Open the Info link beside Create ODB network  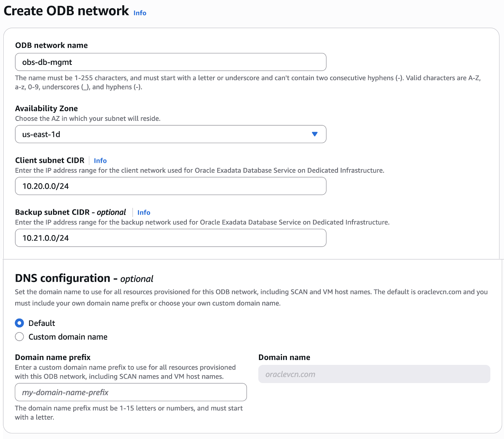pos(140,13)
